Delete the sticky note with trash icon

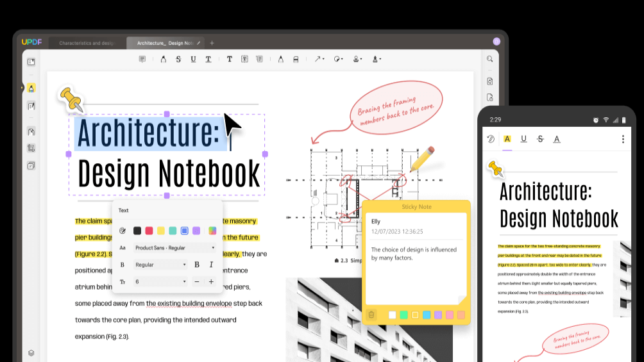371,315
